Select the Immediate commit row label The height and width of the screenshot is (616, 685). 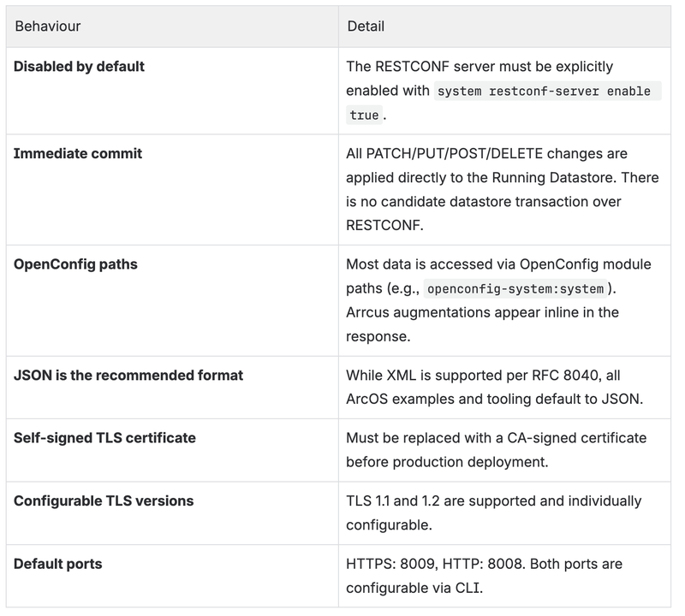[78, 154]
